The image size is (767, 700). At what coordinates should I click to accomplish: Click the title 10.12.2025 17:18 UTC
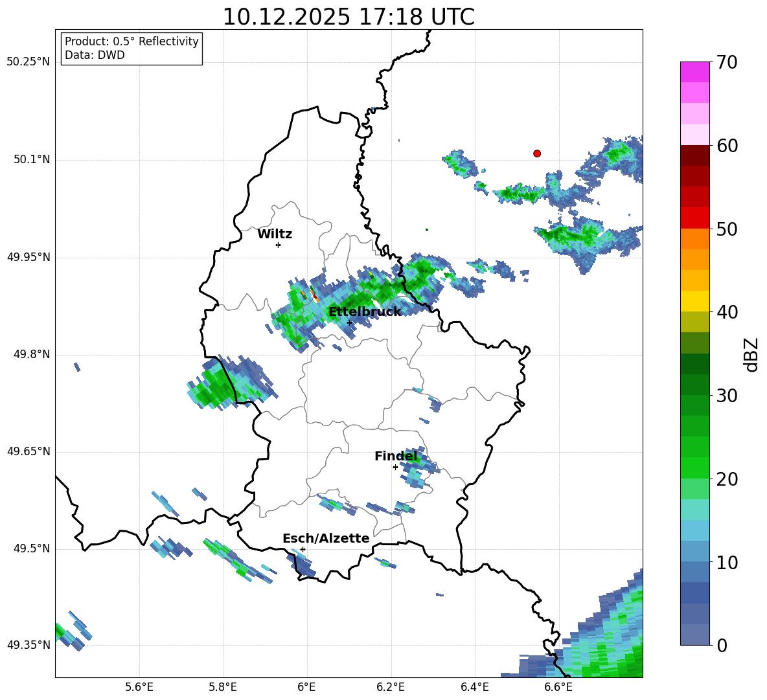pyautogui.click(x=349, y=17)
